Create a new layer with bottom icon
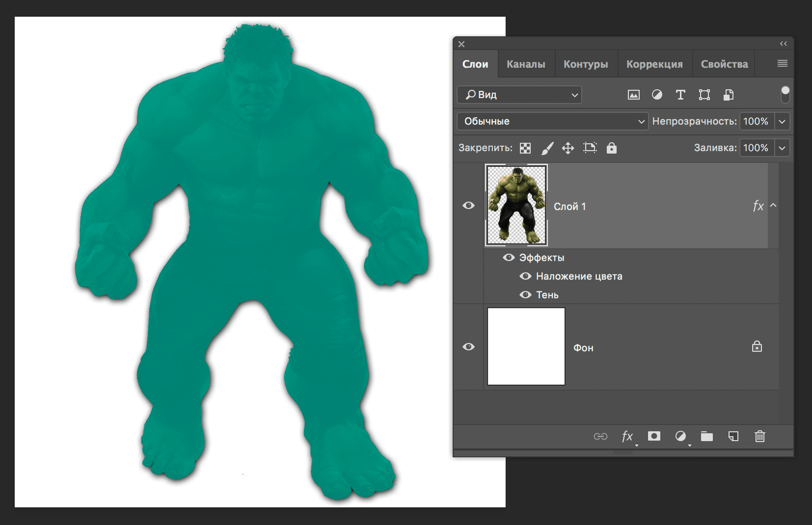The width and height of the screenshot is (812, 525). [x=733, y=436]
